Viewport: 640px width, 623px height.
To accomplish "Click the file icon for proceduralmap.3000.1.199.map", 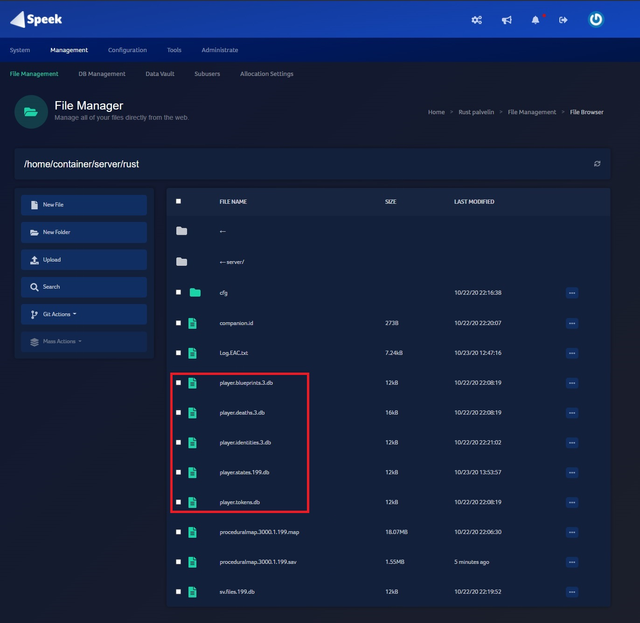I will tap(192, 532).
